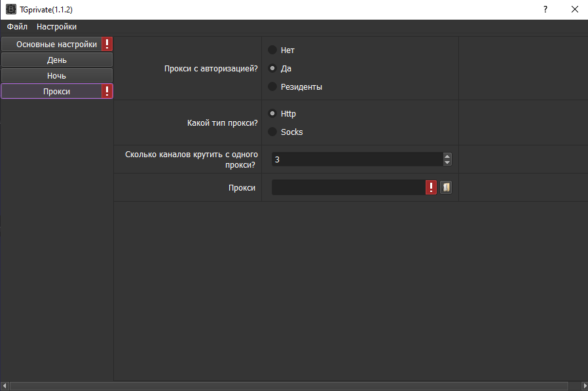Open the Файл menu
The image size is (588, 391).
tap(17, 27)
